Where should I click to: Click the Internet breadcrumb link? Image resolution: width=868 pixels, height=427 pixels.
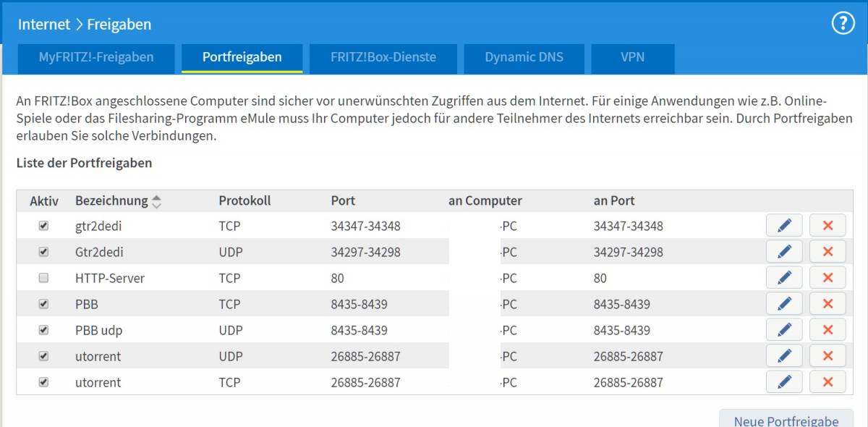(x=44, y=24)
